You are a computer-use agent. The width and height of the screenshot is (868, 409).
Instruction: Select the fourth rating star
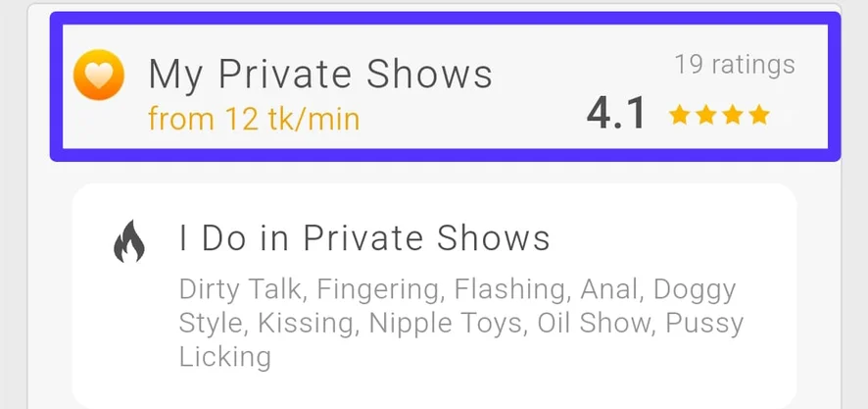pos(759,116)
